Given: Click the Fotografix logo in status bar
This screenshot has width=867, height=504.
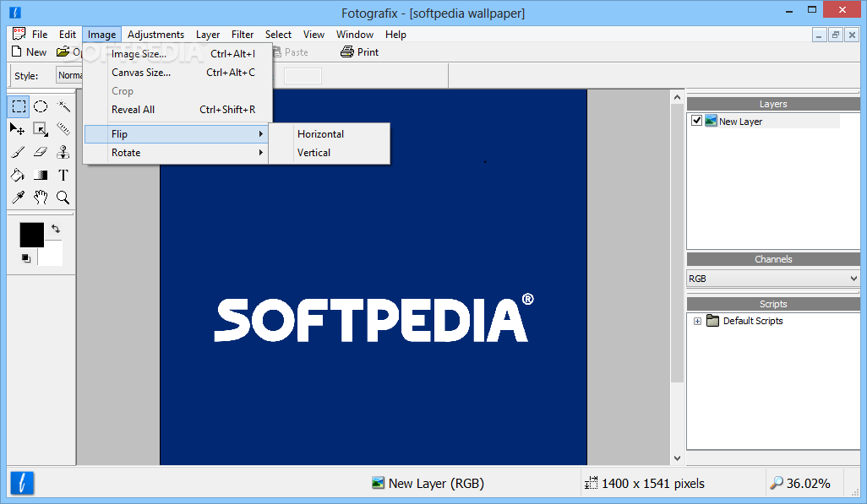Looking at the screenshot, I should click(22, 483).
